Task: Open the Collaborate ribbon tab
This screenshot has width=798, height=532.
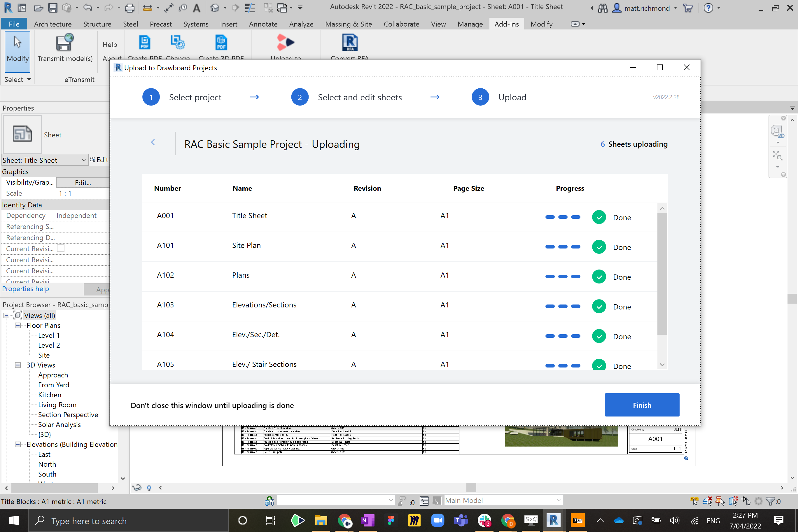Action: [x=401, y=24]
